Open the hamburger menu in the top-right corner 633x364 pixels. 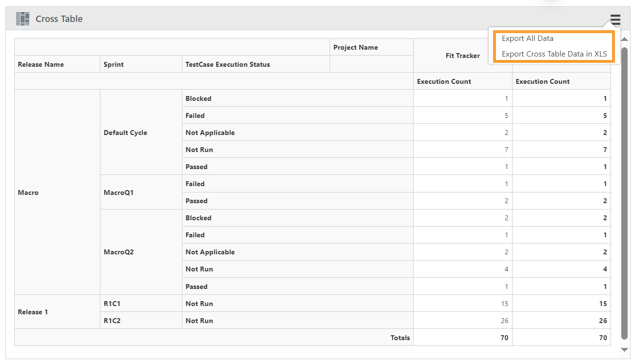615,20
